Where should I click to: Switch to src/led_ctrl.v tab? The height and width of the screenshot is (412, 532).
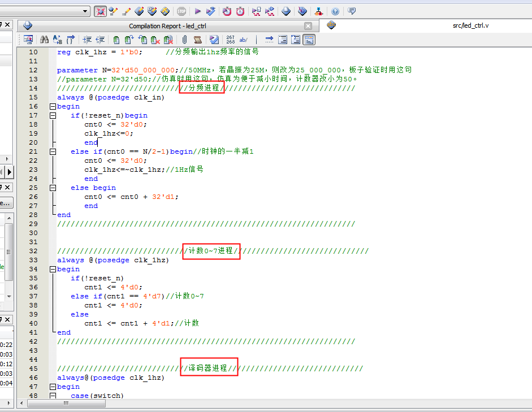tap(470, 25)
